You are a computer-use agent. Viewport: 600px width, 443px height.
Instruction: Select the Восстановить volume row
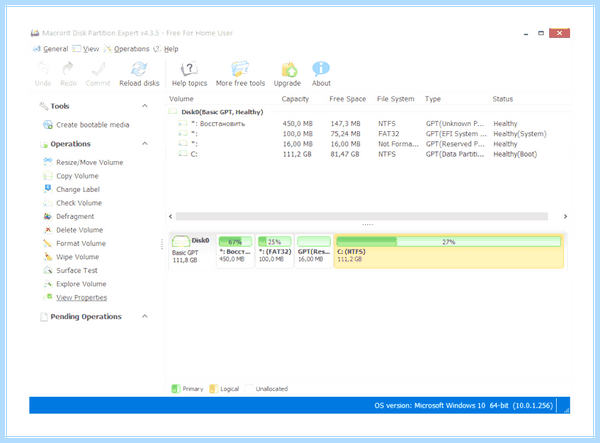[x=368, y=124]
